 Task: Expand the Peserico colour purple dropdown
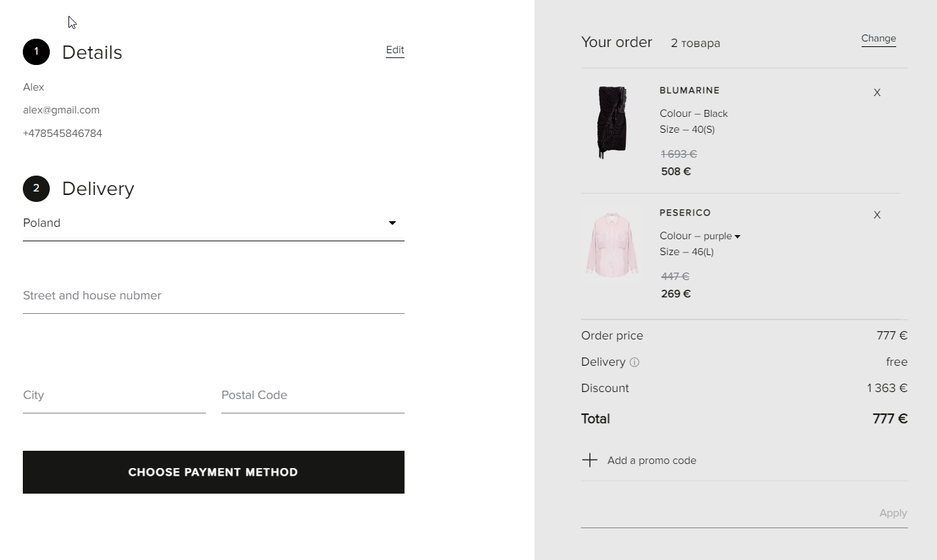(737, 236)
